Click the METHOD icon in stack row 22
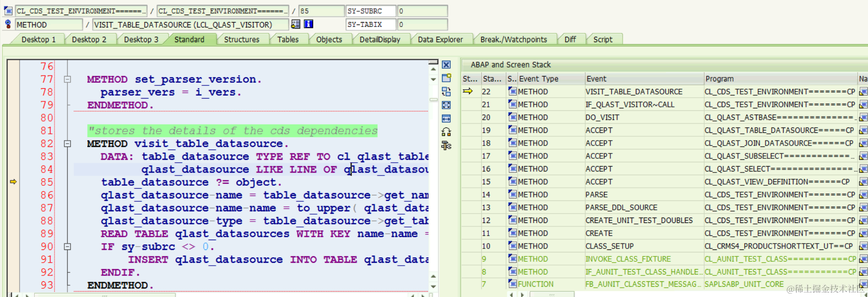Screen dimensions: 868x297 [512, 91]
